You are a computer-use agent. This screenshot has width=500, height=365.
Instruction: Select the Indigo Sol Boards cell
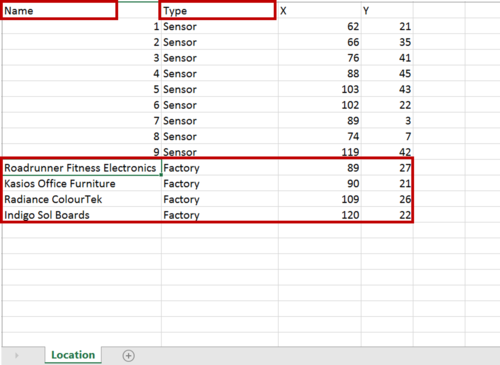[x=82, y=215]
